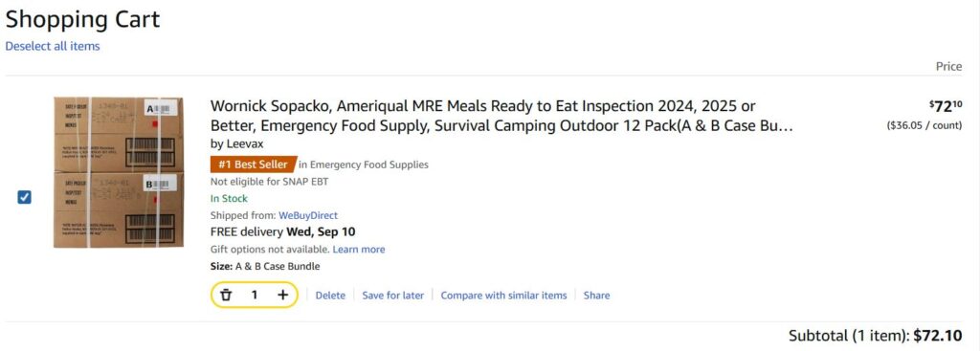The height and width of the screenshot is (351, 980).
Task: Click Learn more about gift options
Action: (359, 250)
